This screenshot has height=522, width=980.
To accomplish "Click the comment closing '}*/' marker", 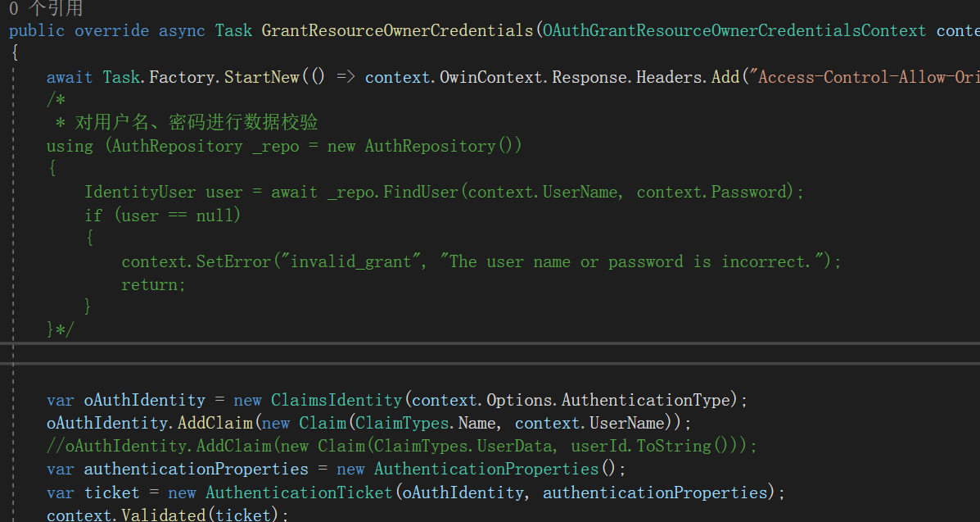I will 60,329.
